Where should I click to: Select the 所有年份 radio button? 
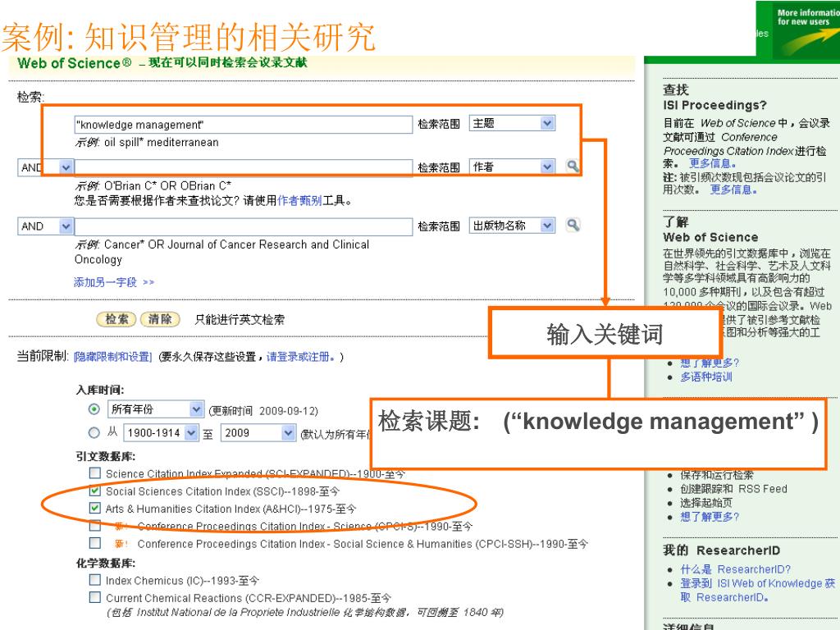pos(94,410)
